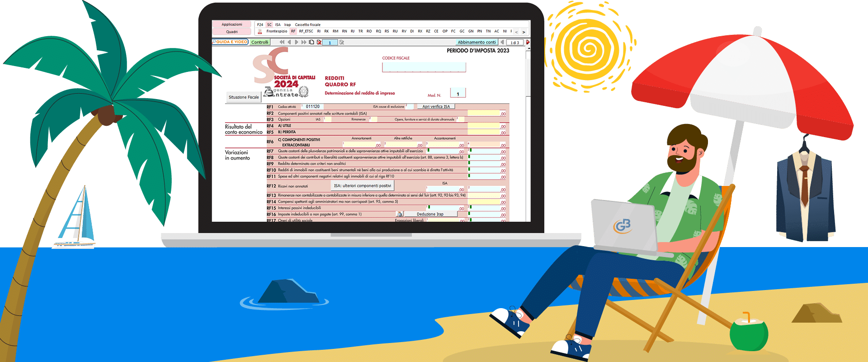Click the scrollbar up arrow of the form
The width and height of the screenshot is (868, 362).
528,49
